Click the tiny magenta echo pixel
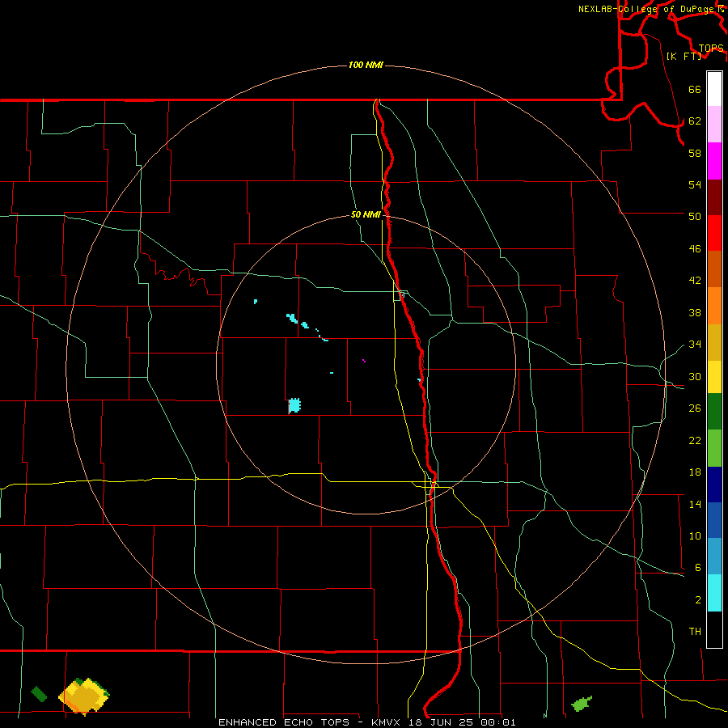728x728 pixels. 364,360
